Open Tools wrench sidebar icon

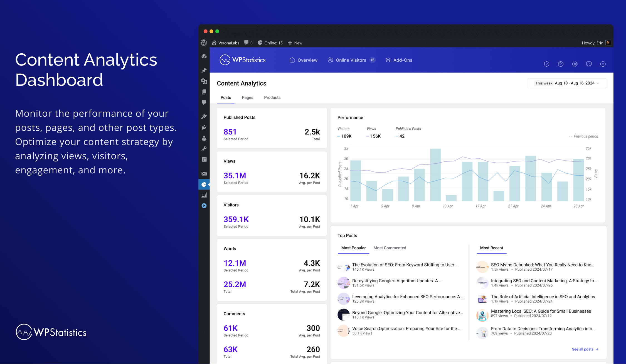[x=204, y=149]
